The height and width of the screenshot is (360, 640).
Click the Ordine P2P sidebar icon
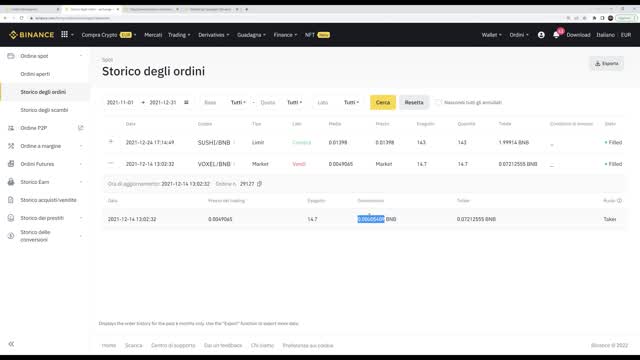[x=11, y=128]
